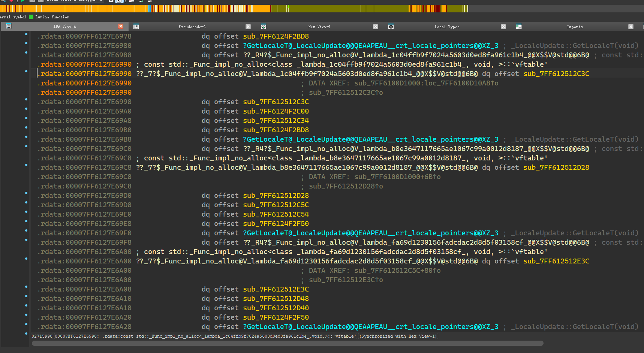Click the Imports tab icon
This screenshot has width=644, height=353.
tap(519, 27)
